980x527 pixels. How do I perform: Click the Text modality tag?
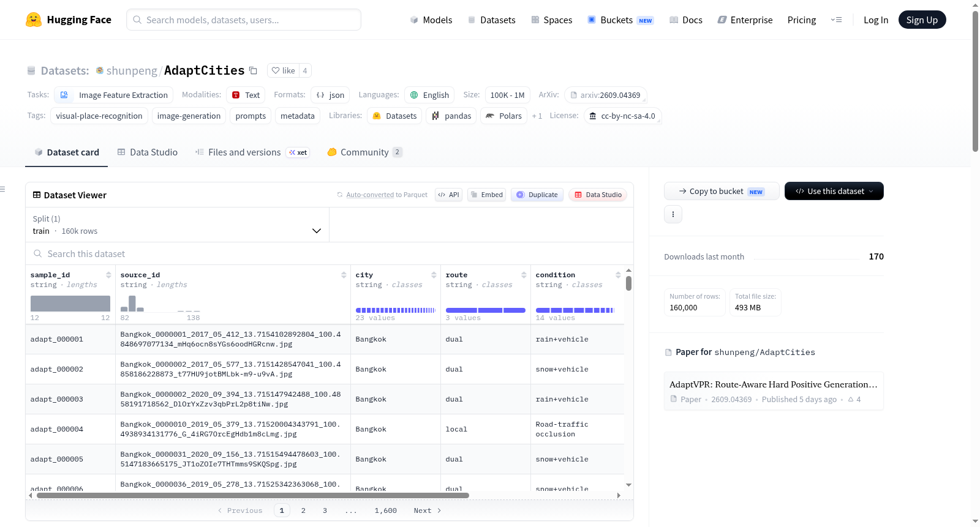[x=246, y=95]
